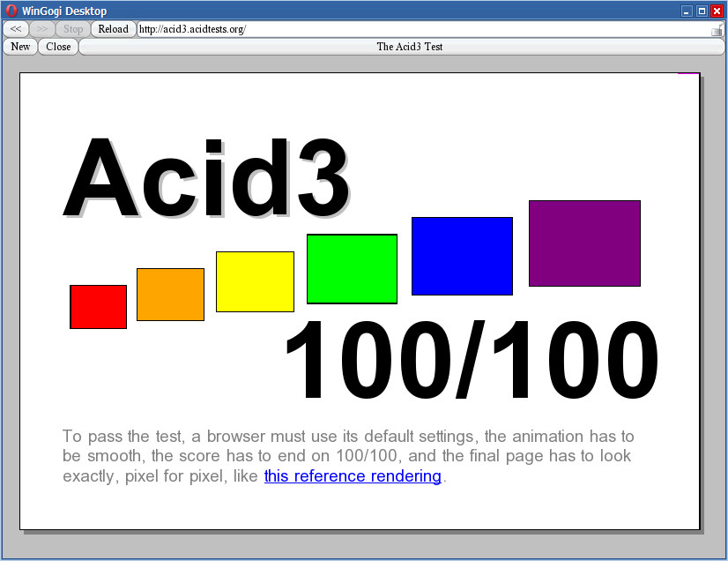Reload the Acid3 page
Viewport: 728px width, 561px height.
114,29
